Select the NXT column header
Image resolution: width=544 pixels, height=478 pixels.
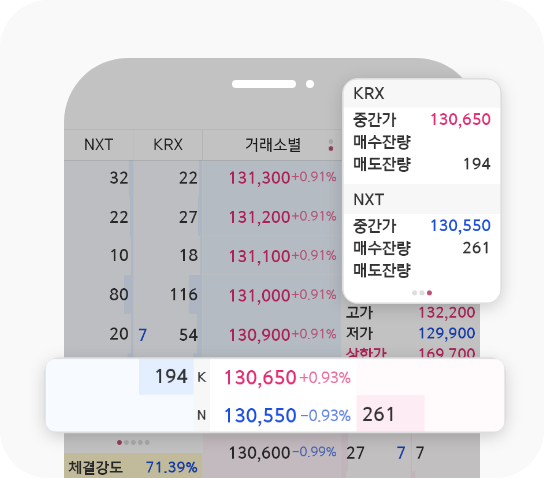[99, 145]
